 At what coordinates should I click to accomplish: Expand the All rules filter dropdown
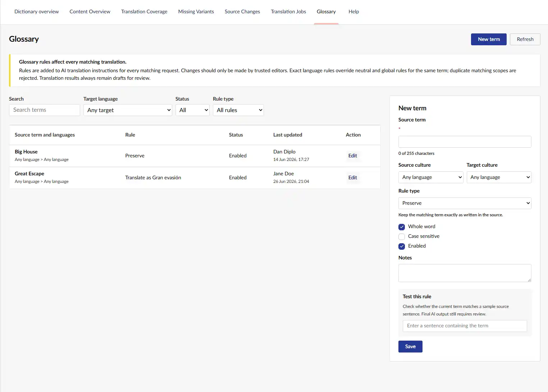pyautogui.click(x=238, y=110)
